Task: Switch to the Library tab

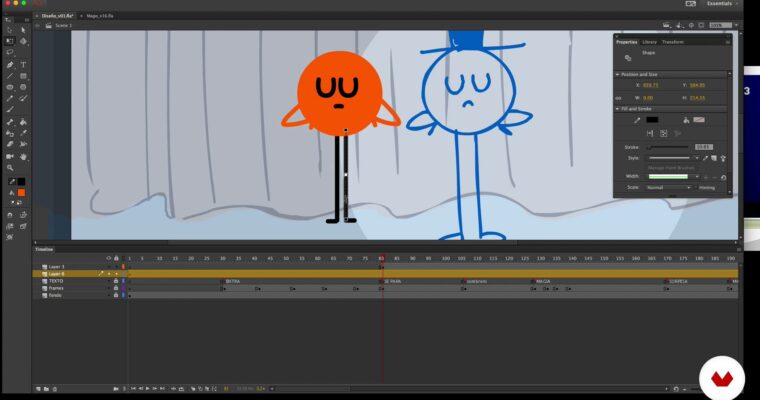Action: click(x=649, y=42)
